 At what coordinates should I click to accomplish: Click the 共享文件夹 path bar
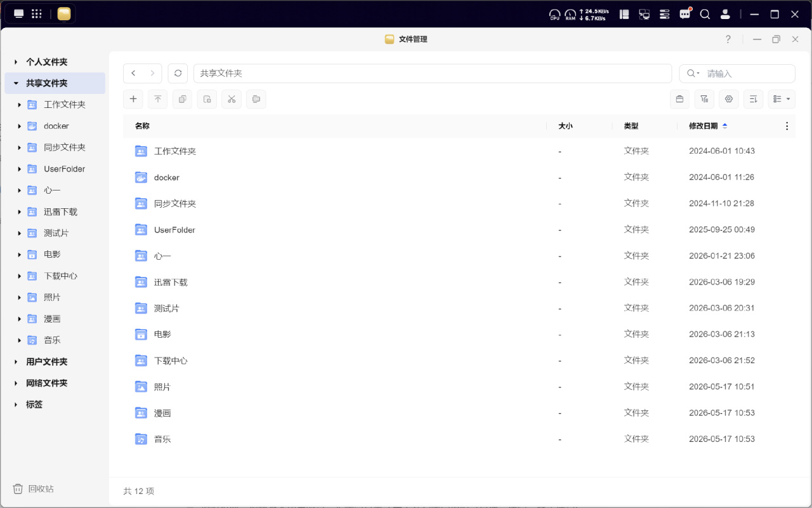click(x=433, y=74)
